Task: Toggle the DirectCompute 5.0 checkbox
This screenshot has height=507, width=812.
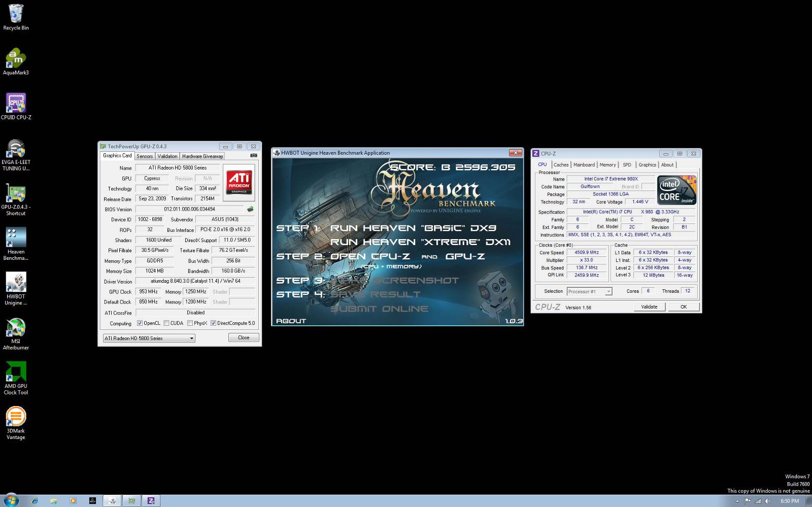Action: click(213, 323)
